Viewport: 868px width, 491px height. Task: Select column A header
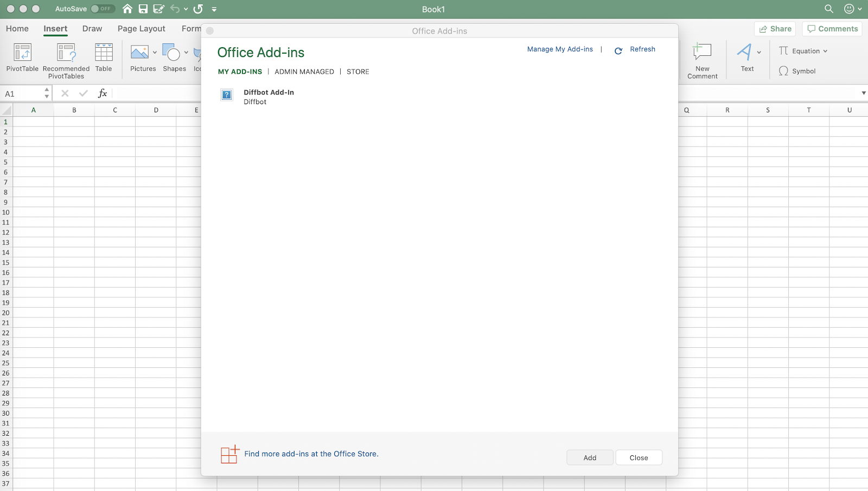coord(33,110)
